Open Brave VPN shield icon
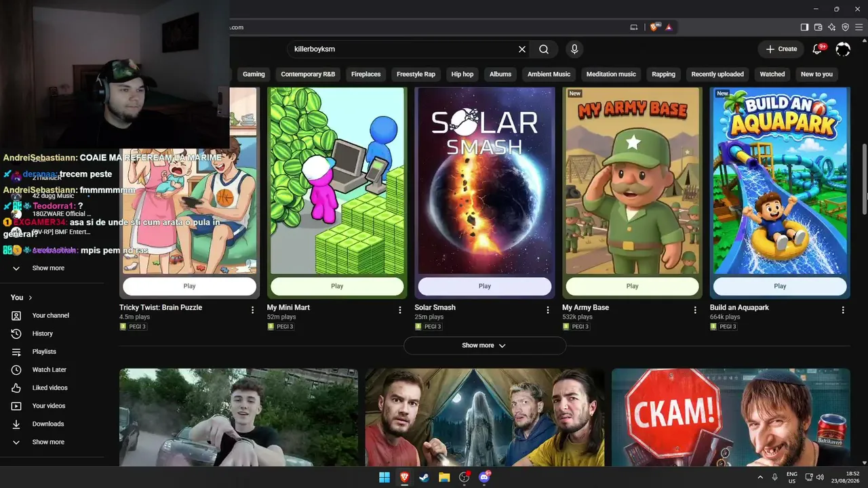Image resolution: width=868 pixels, height=488 pixels. point(845,27)
